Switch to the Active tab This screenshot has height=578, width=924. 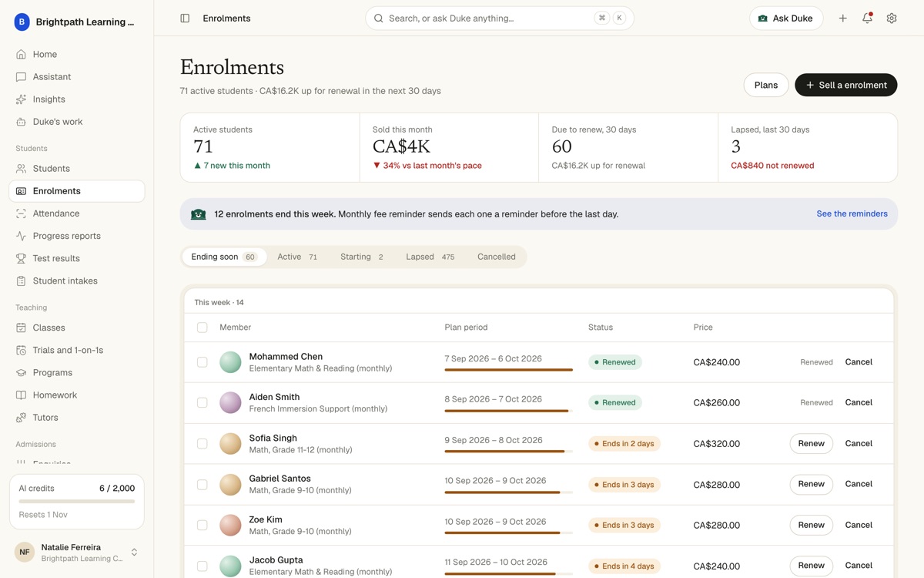(x=297, y=257)
